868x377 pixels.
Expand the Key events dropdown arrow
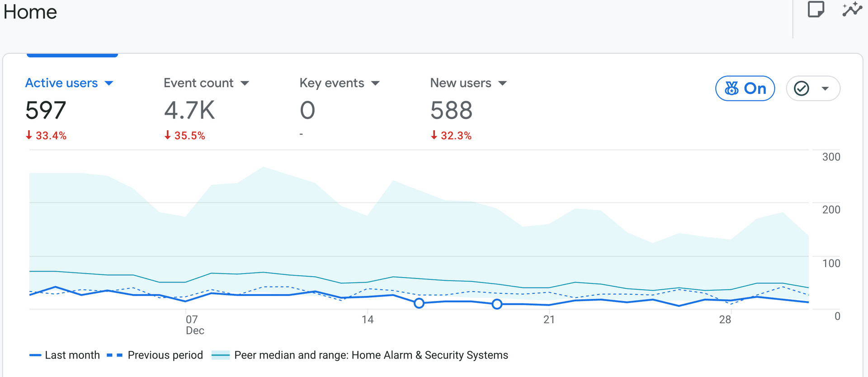click(375, 83)
